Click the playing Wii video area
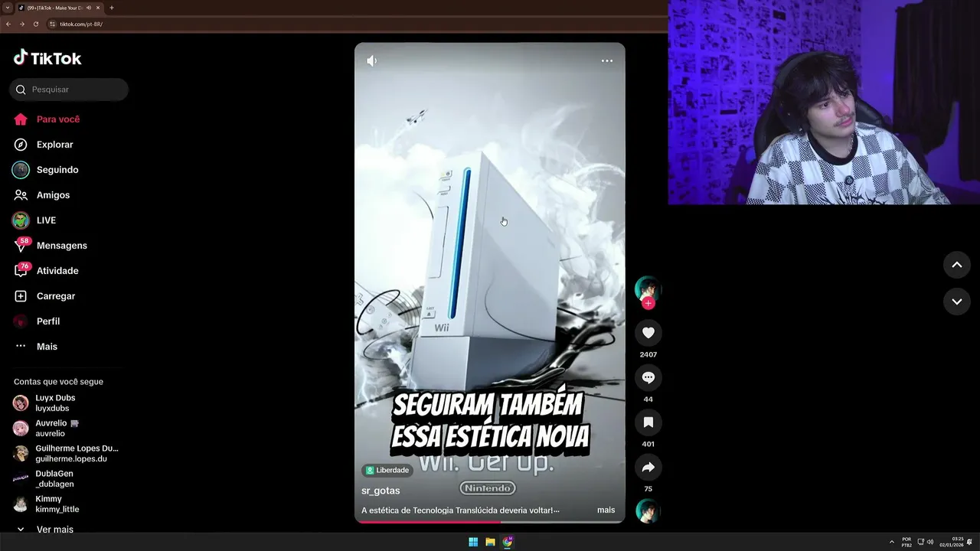 pos(490,282)
